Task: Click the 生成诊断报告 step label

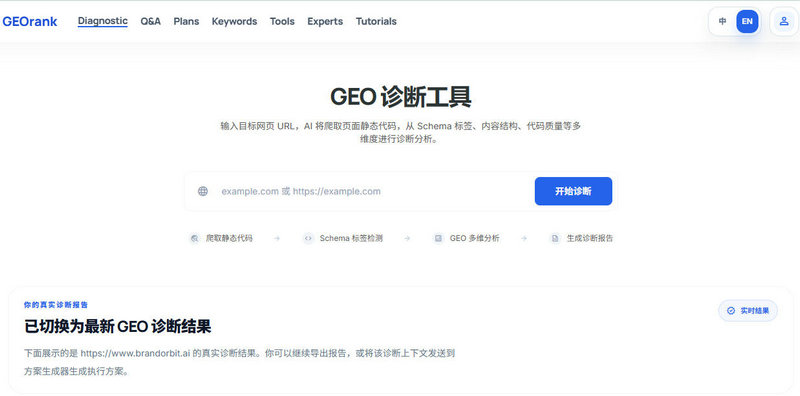Action: [590, 238]
